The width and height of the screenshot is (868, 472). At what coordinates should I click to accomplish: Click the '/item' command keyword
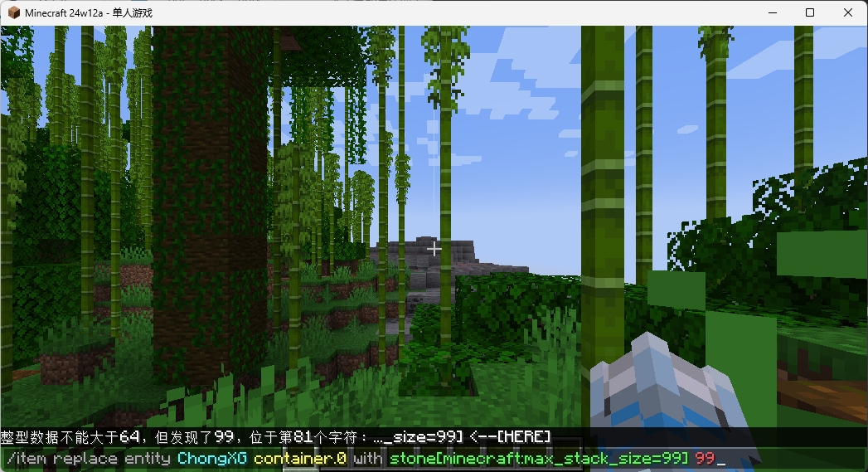tap(26, 459)
